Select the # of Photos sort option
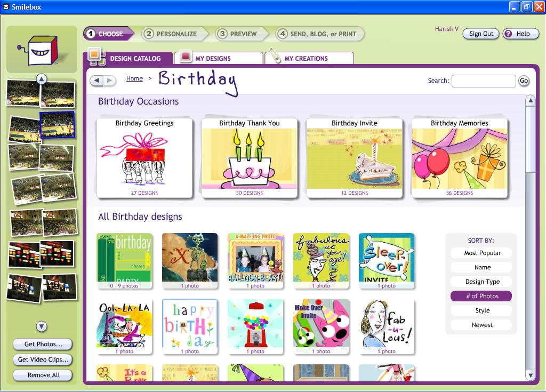This screenshot has width=546, height=392. pyautogui.click(x=480, y=295)
